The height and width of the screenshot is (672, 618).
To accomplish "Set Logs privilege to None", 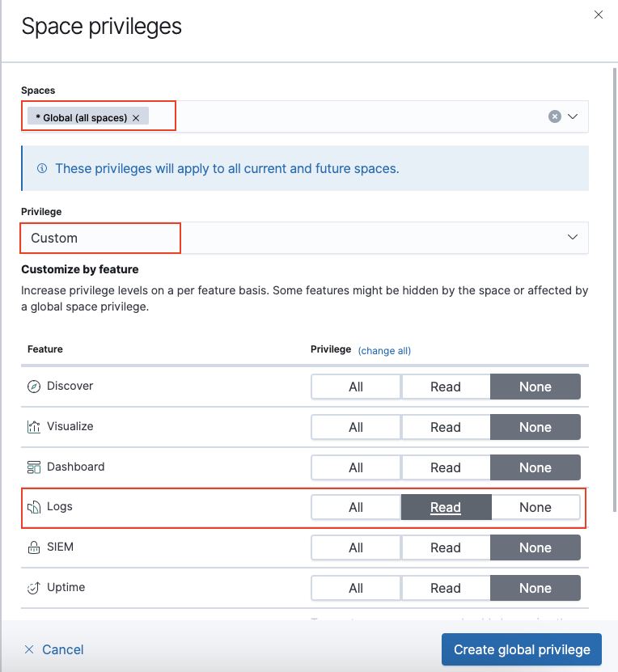I will point(535,507).
